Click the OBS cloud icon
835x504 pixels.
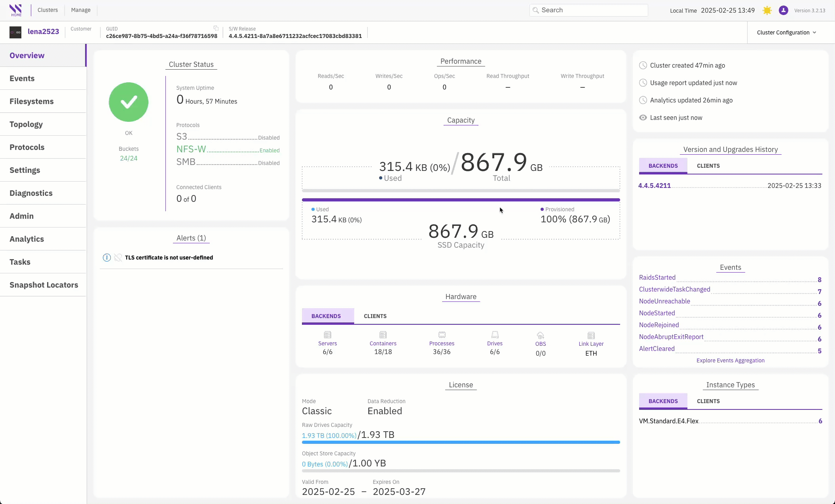[x=540, y=335]
